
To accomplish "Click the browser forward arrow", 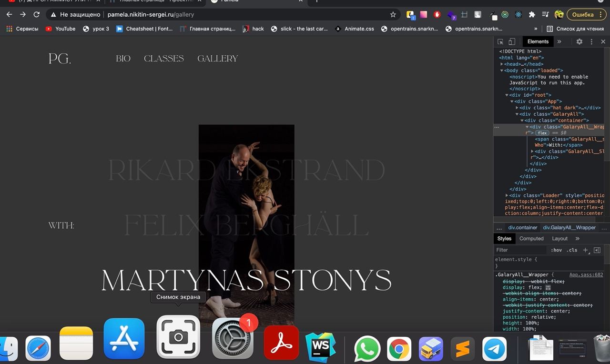I will (x=22, y=14).
